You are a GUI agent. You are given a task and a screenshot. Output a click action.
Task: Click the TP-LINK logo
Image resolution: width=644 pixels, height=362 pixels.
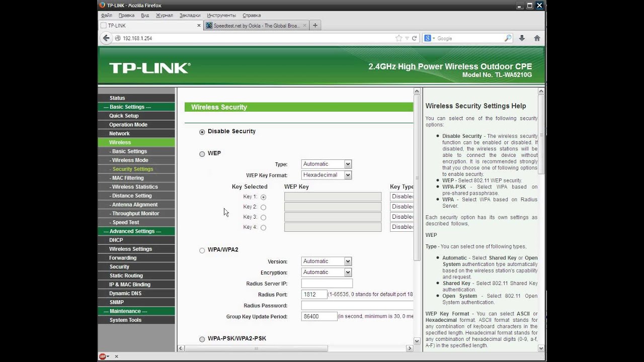(150, 68)
